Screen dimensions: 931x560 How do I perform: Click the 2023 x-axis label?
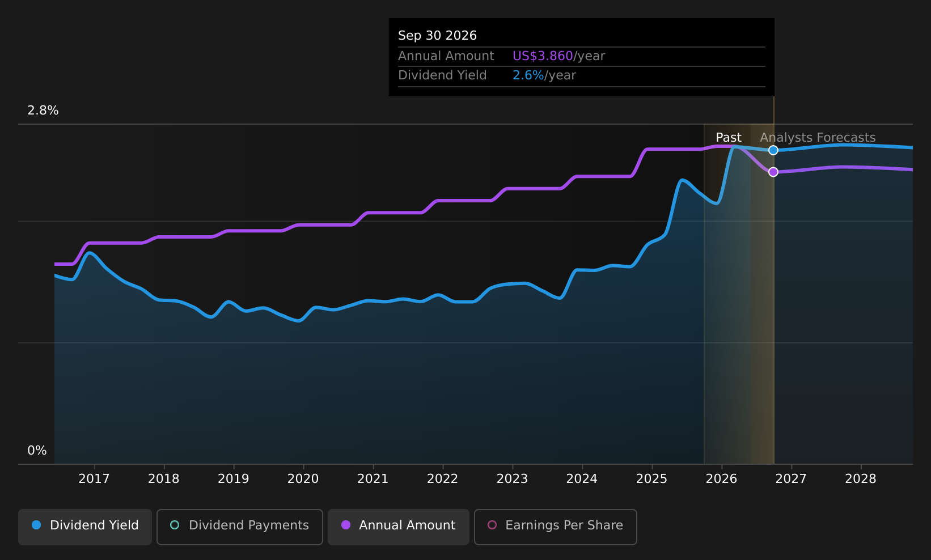[x=513, y=479]
